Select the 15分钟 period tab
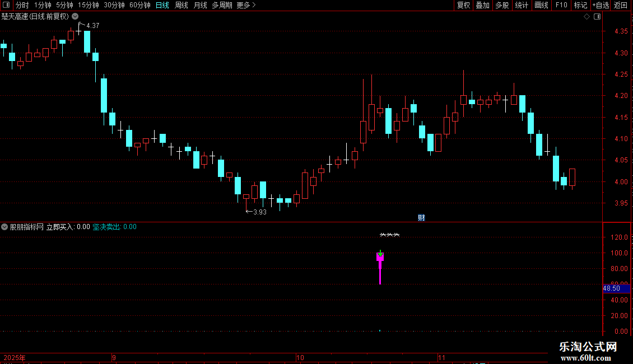This screenshot has width=633, height=364. (x=88, y=5)
